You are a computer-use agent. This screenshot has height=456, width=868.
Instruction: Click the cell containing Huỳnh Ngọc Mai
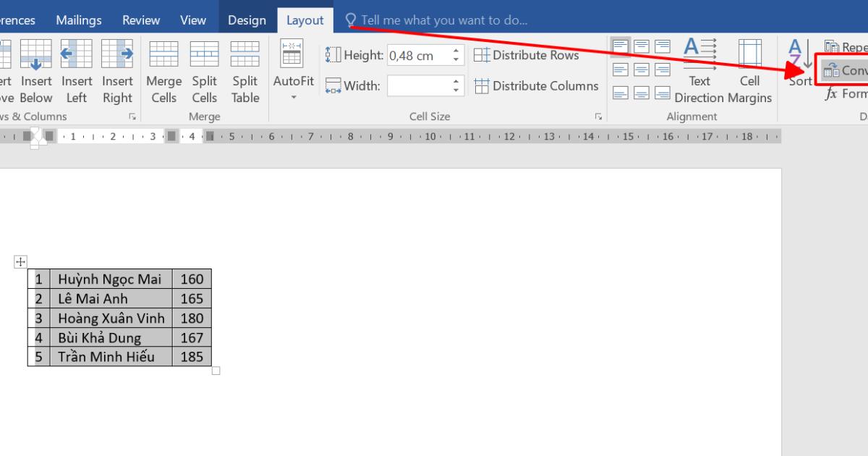(111, 279)
